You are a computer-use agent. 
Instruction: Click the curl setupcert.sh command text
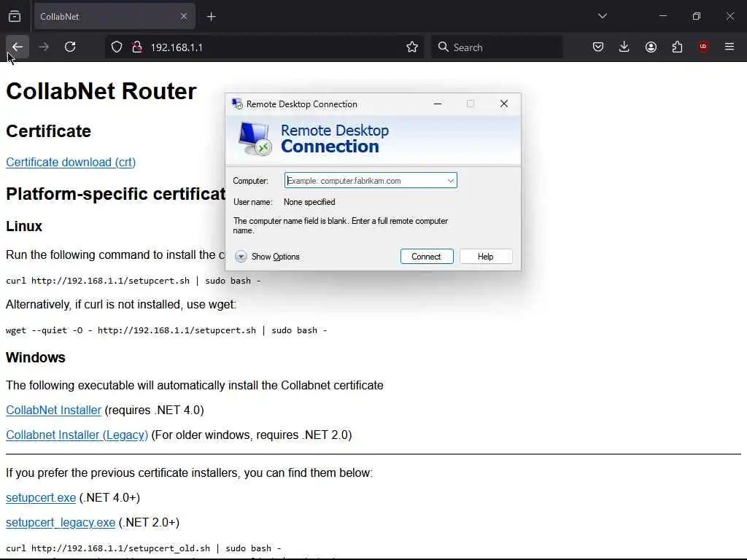click(x=133, y=281)
